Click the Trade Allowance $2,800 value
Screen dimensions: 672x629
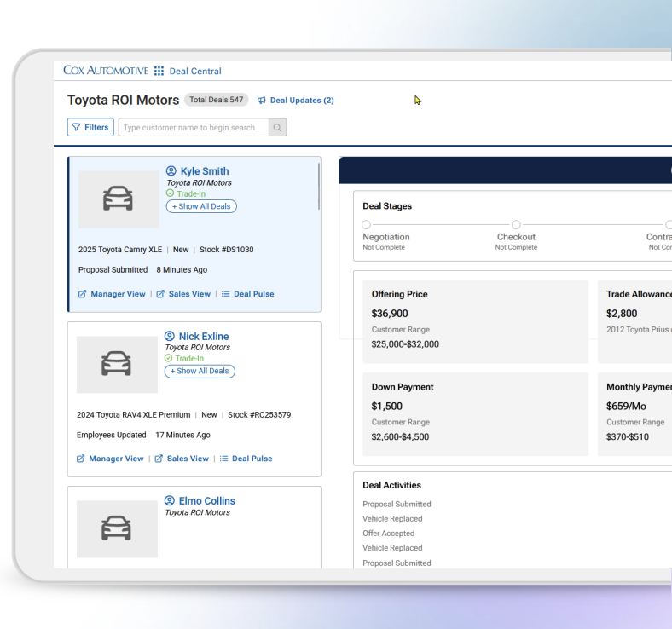coord(622,314)
